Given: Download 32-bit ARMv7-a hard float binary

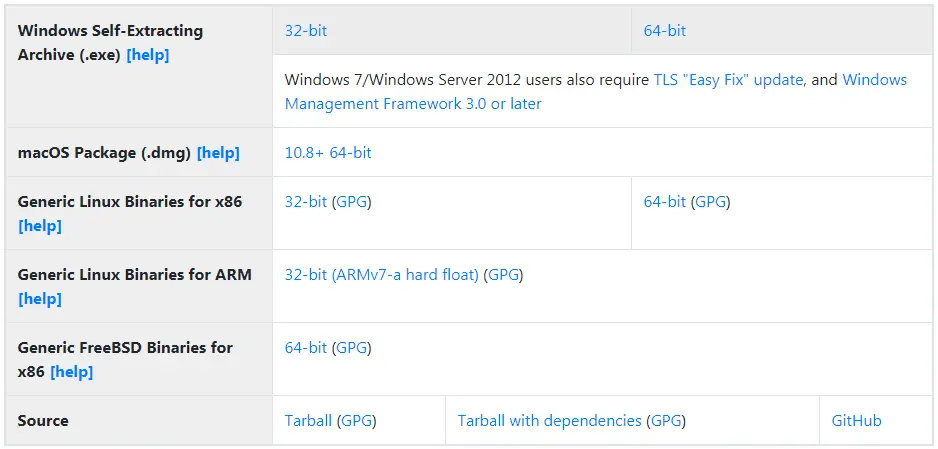Looking at the screenshot, I should (382, 275).
